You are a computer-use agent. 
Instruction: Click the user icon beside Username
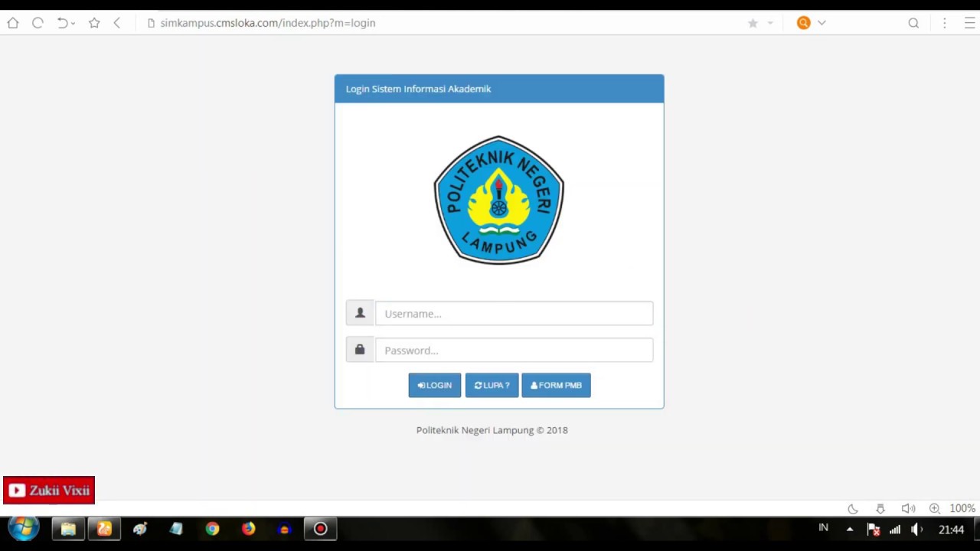[360, 312]
